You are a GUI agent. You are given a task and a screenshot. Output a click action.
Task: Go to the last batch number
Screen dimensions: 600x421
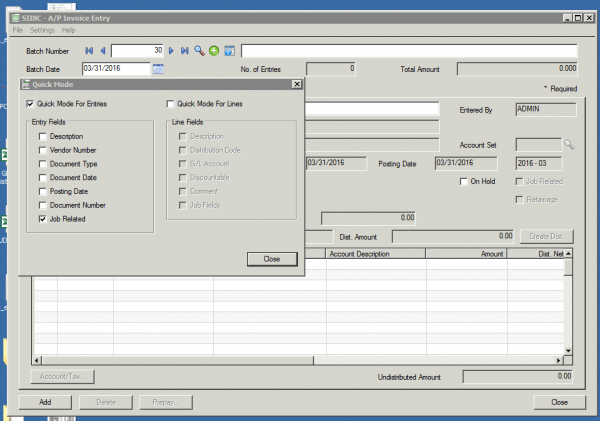click(185, 50)
